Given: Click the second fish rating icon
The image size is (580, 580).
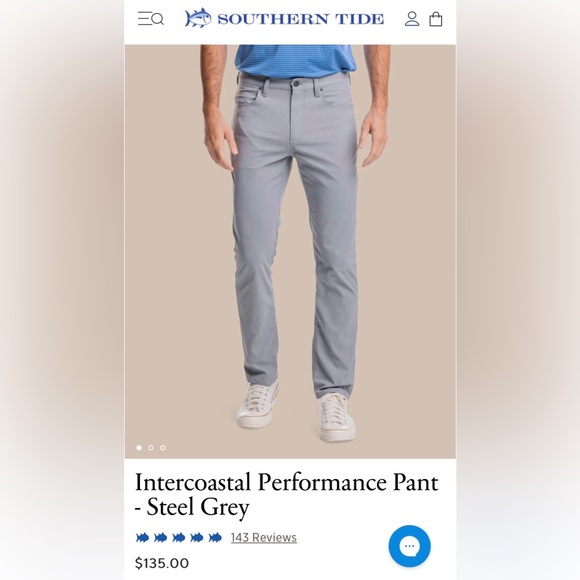Looking at the screenshot, I should [x=161, y=537].
